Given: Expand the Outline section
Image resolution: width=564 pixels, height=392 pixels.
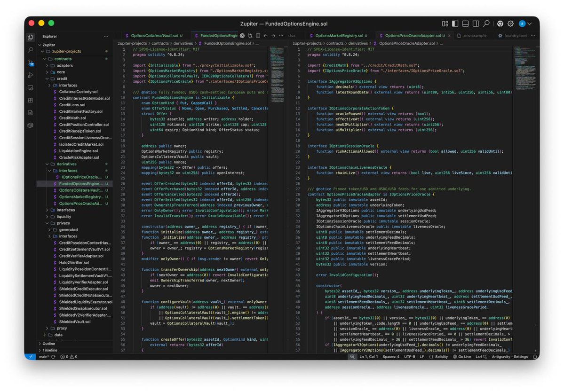Looking at the screenshot, I should tap(48, 344).
